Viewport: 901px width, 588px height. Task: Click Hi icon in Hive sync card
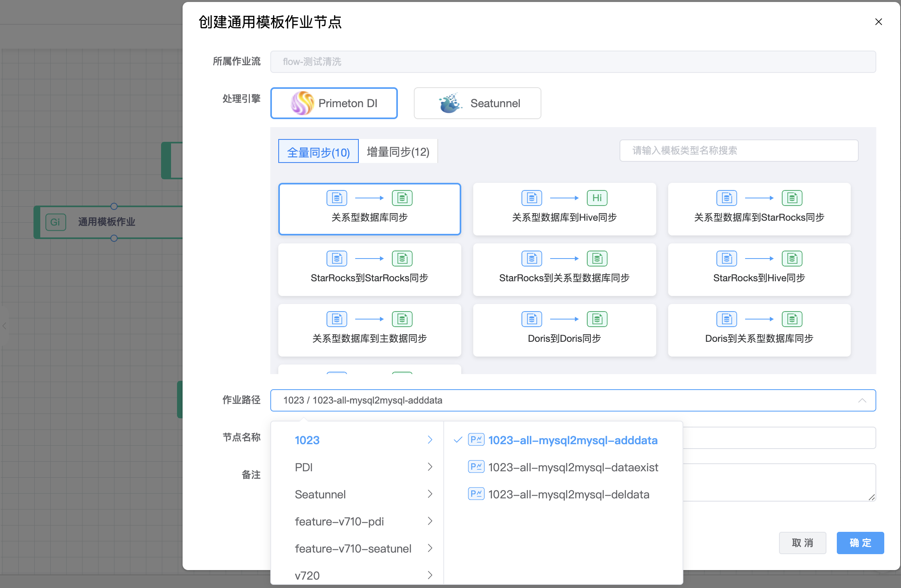(x=597, y=198)
